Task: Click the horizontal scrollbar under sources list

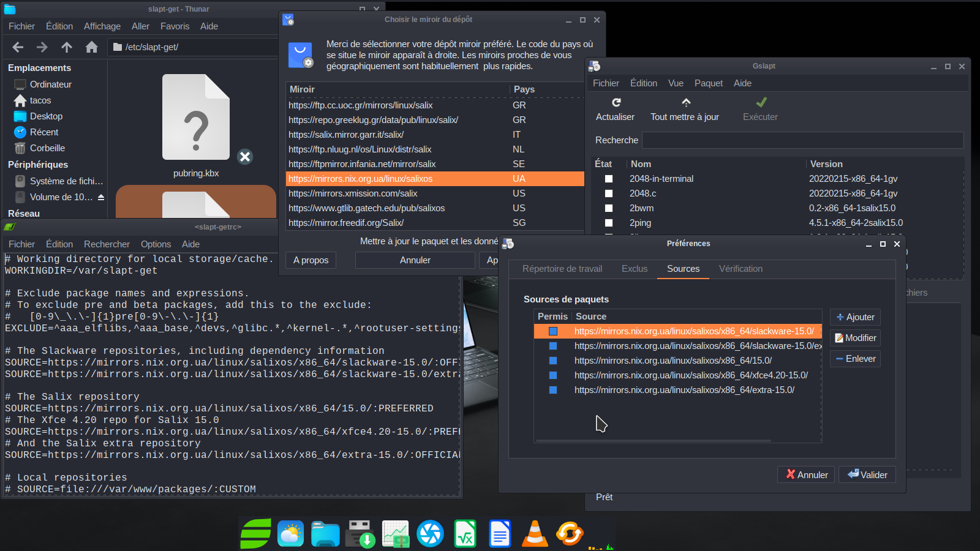Action: pyautogui.click(x=653, y=440)
